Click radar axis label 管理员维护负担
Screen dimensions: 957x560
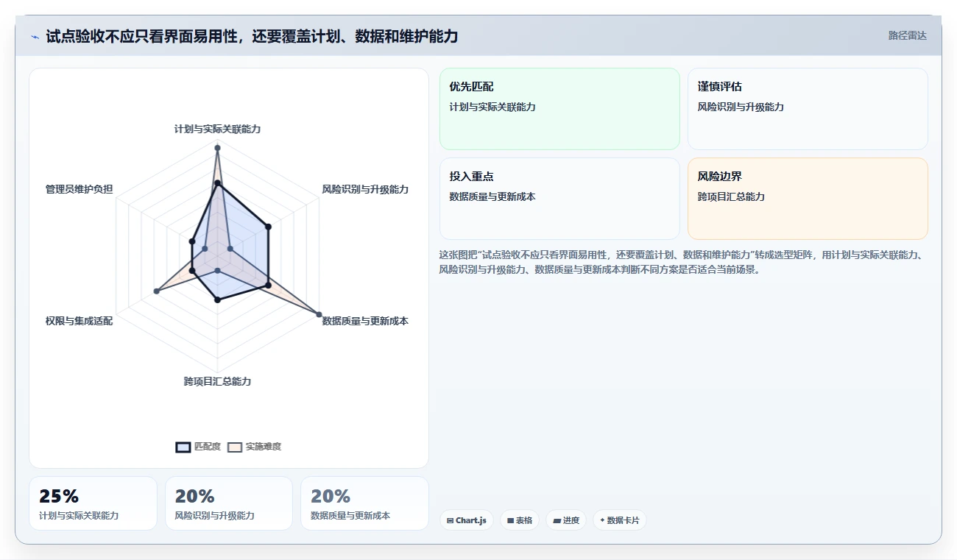[x=79, y=189]
